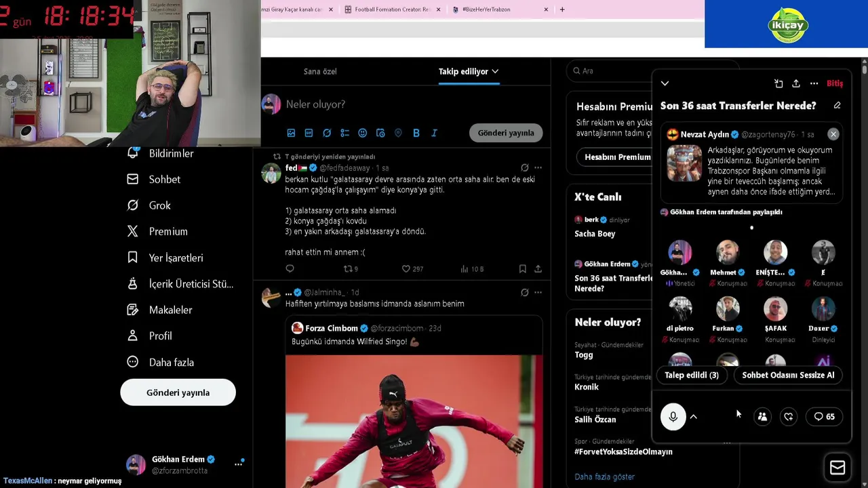
Task: Open Sohbet in the sidebar
Action: 154,179
